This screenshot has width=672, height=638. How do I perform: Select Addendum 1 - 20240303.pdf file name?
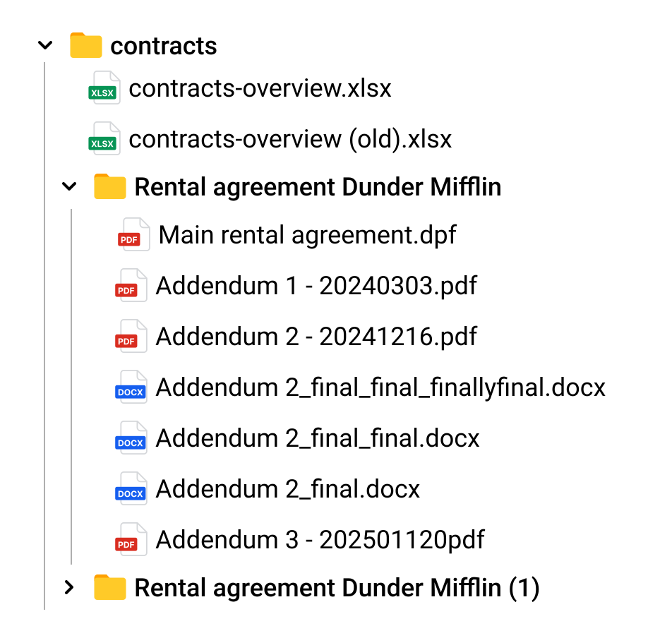pyautogui.click(x=316, y=286)
